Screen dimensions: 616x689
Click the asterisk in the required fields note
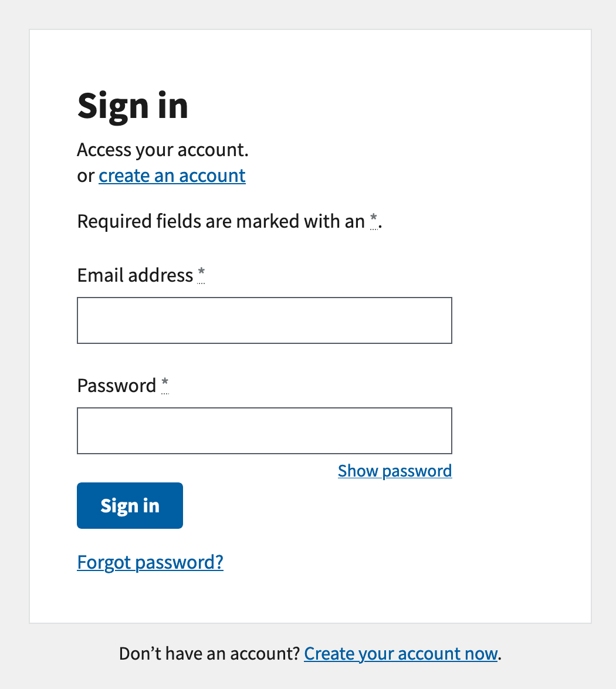[x=374, y=218]
